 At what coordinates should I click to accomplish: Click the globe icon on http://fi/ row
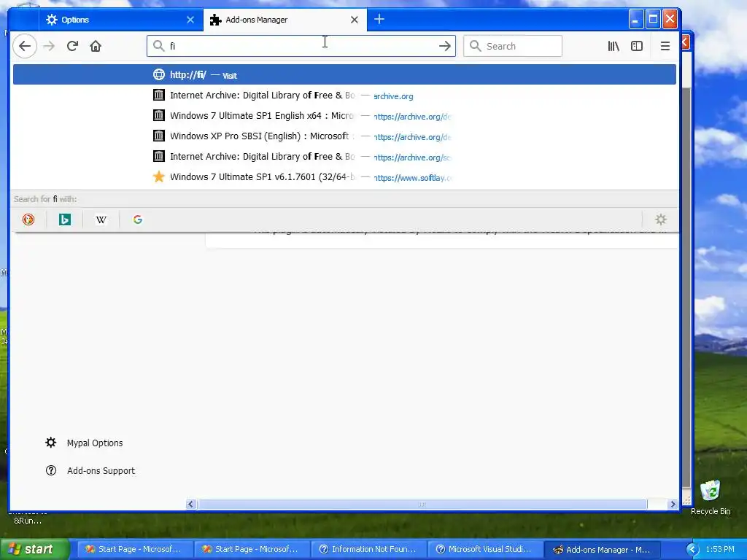point(158,75)
